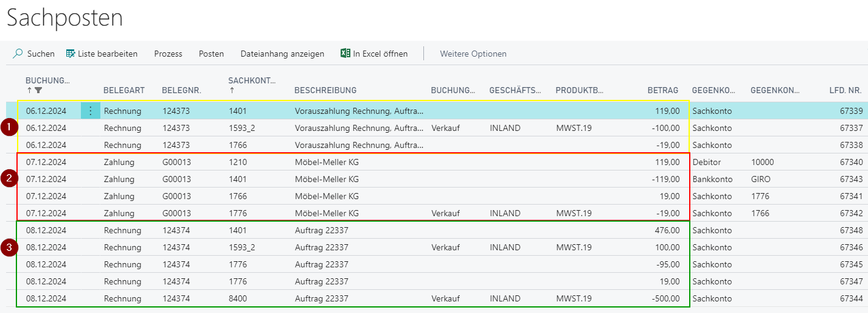Open the Prozess menu
This screenshot has height=313, width=868.
[168, 54]
